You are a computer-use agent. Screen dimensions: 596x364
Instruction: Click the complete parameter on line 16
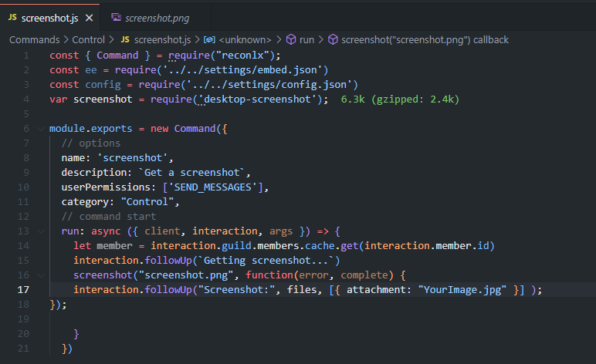click(x=364, y=275)
